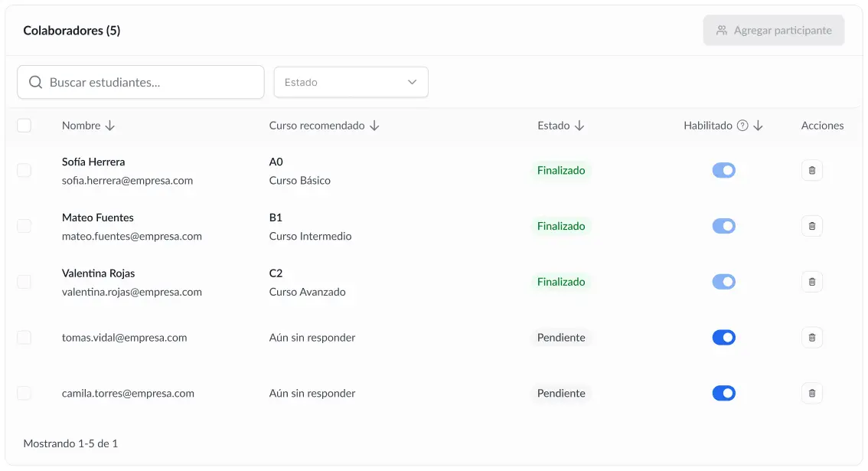This screenshot has height=471, width=868.
Task: Click Mateo Fuentes' Finalizado status badge
Action: click(x=561, y=226)
